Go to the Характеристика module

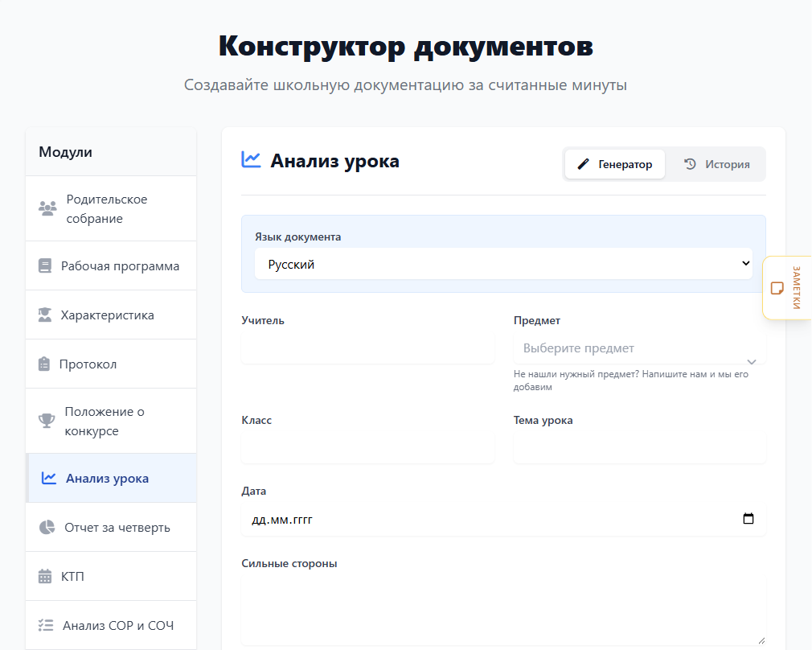[111, 315]
